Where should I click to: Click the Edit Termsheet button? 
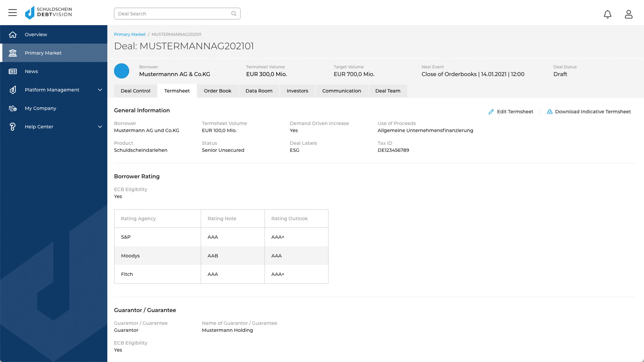click(511, 111)
